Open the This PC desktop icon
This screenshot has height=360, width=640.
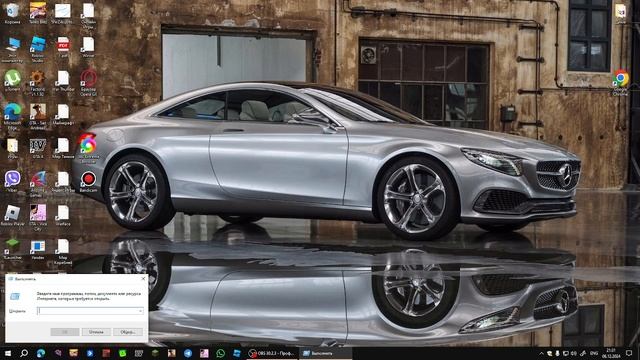pos(13,49)
